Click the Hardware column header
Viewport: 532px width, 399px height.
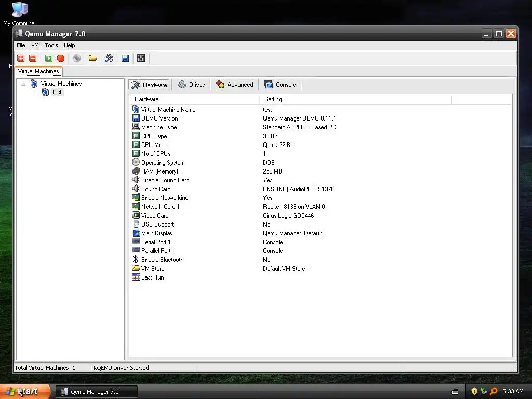coord(194,99)
